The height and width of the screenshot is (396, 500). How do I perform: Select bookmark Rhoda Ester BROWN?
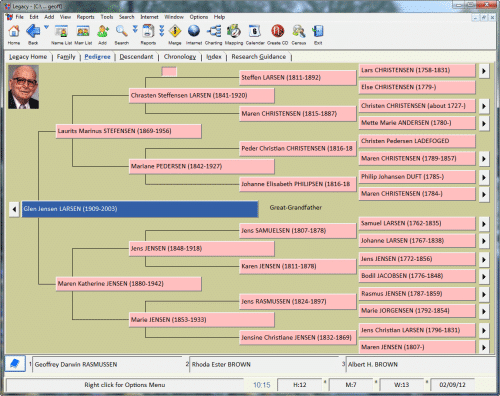click(x=264, y=365)
